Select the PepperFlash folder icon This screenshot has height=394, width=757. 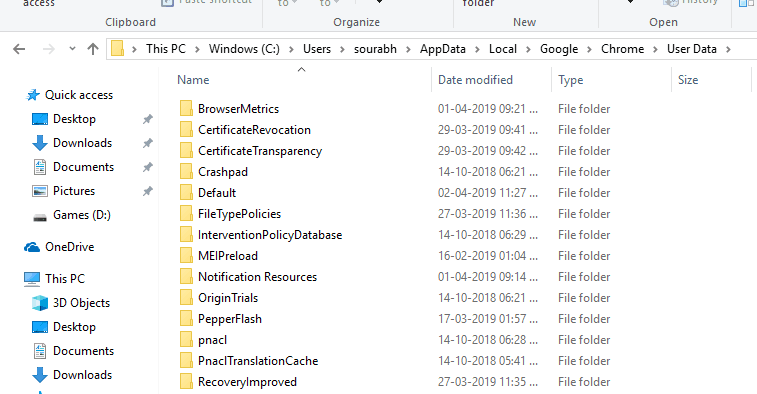[x=186, y=319]
